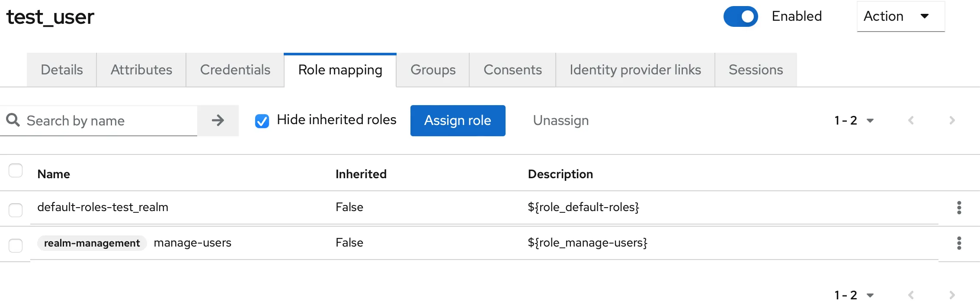Focus the Search by name field
Viewport: 980px width, 308px height.
108,121
